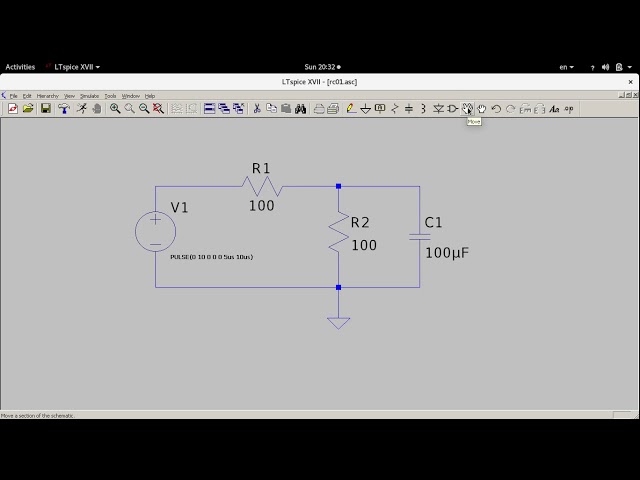Viewport: 640px width, 480px height.
Task: Select the Place Text Aa tool
Action: pyautogui.click(x=554, y=109)
